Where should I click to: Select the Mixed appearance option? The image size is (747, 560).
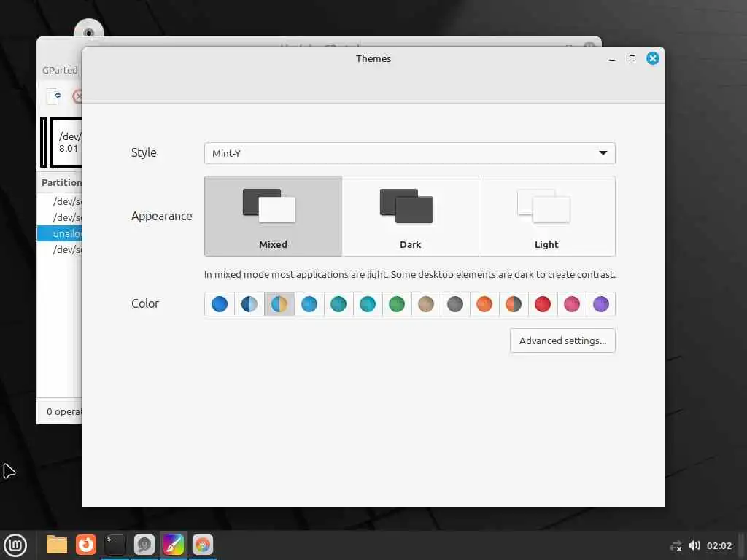273,216
